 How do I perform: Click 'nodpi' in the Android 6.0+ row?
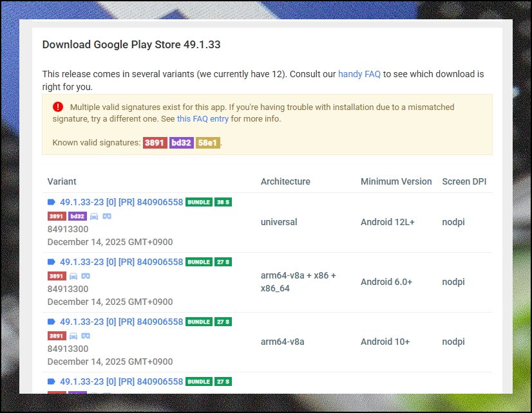453,282
